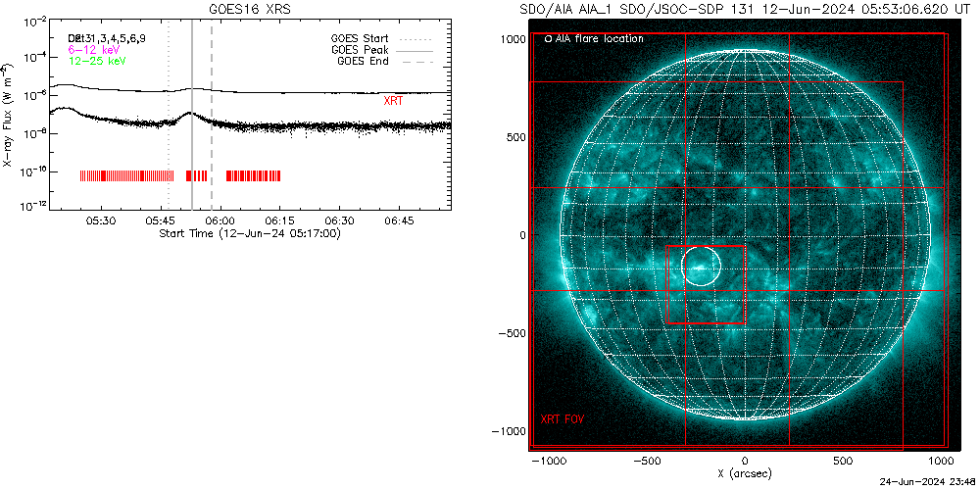Image resolution: width=980 pixels, height=490 pixels.
Task: Click the 10^-2 flux tick label
Action: pos(35,22)
